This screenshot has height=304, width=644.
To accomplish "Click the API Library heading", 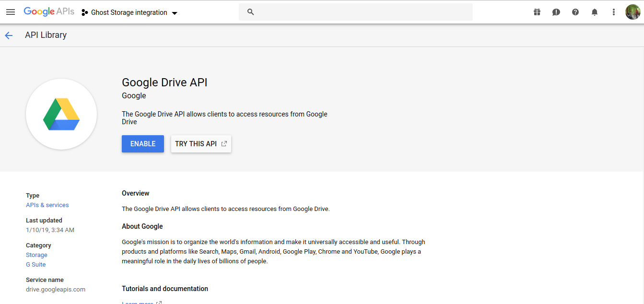I will pyautogui.click(x=46, y=35).
